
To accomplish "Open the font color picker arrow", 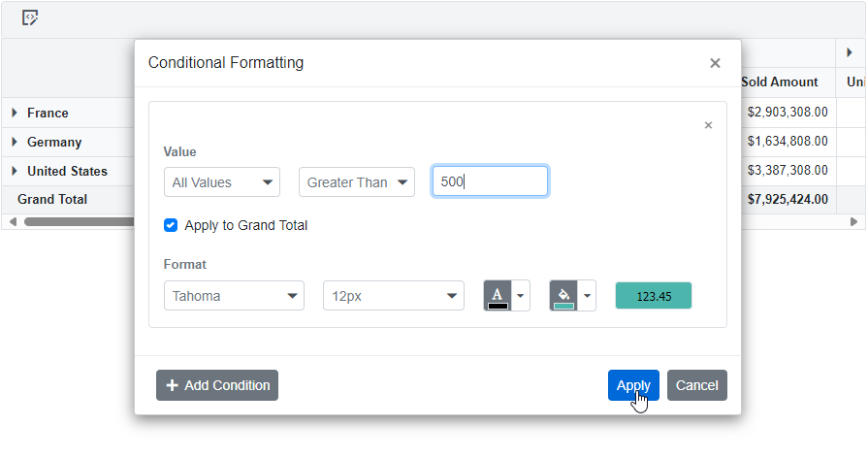I will (521, 296).
